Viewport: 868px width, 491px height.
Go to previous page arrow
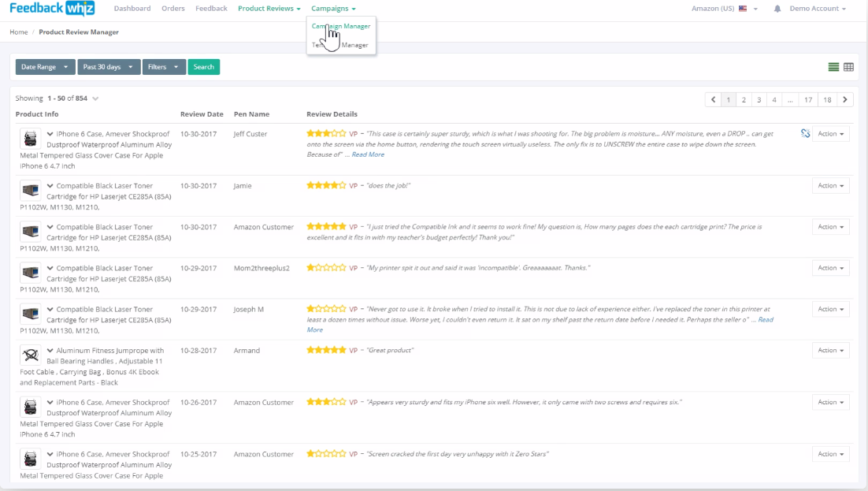pyautogui.click(x=713, y=100)
